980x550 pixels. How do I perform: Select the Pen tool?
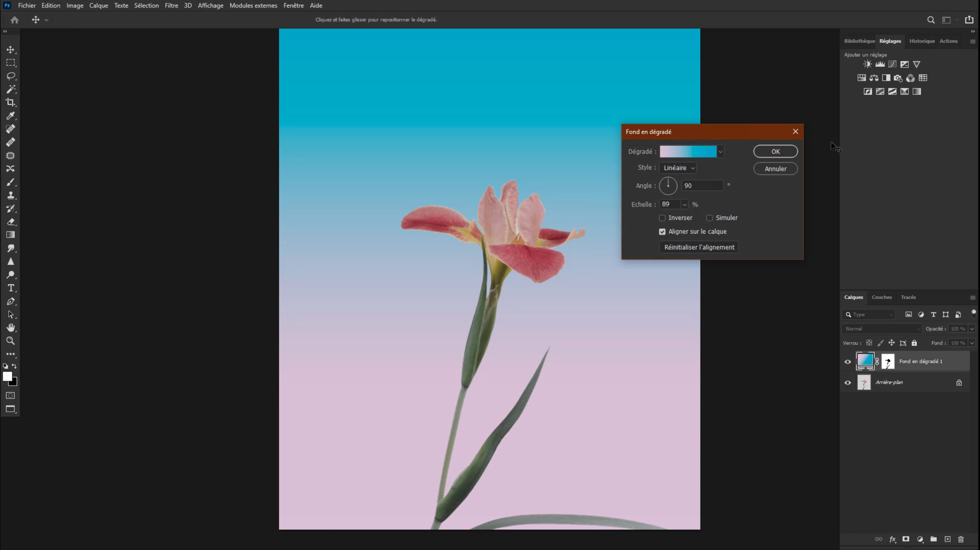(x=11, y=301)
